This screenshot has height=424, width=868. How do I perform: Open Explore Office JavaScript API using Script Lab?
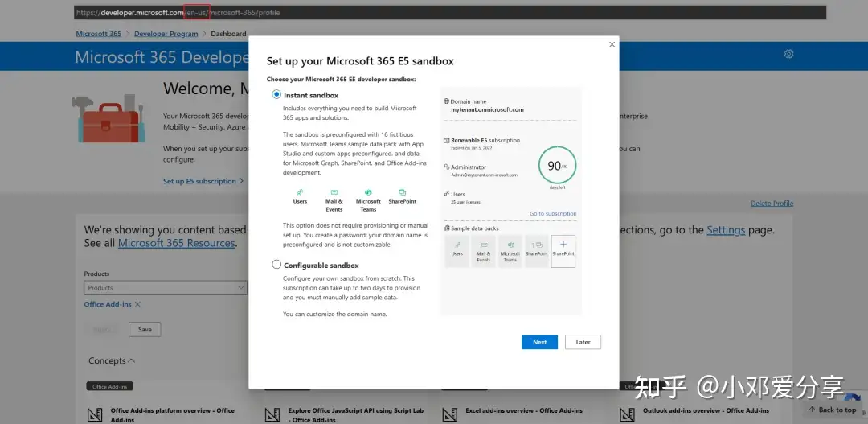click(356, 415)
